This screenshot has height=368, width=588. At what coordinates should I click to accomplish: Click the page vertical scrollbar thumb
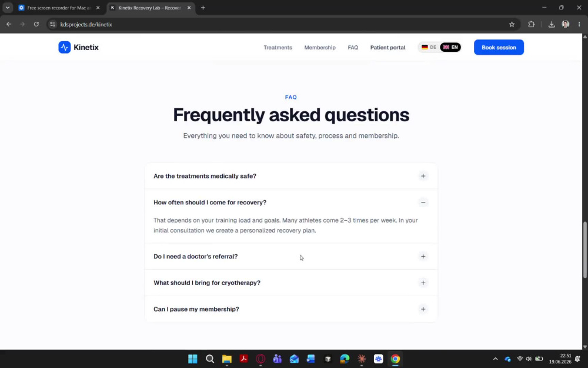pos(584,250)
